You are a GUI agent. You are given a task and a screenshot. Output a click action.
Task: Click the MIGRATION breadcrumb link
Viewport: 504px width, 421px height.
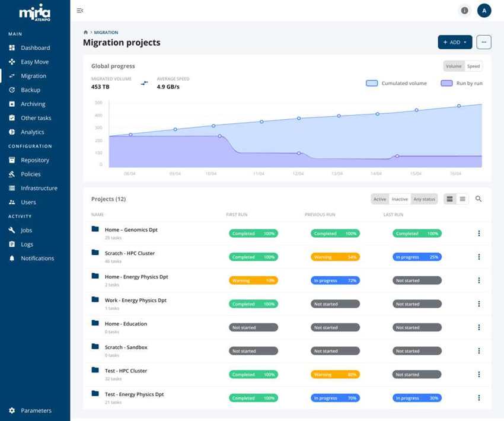[106, 33]
